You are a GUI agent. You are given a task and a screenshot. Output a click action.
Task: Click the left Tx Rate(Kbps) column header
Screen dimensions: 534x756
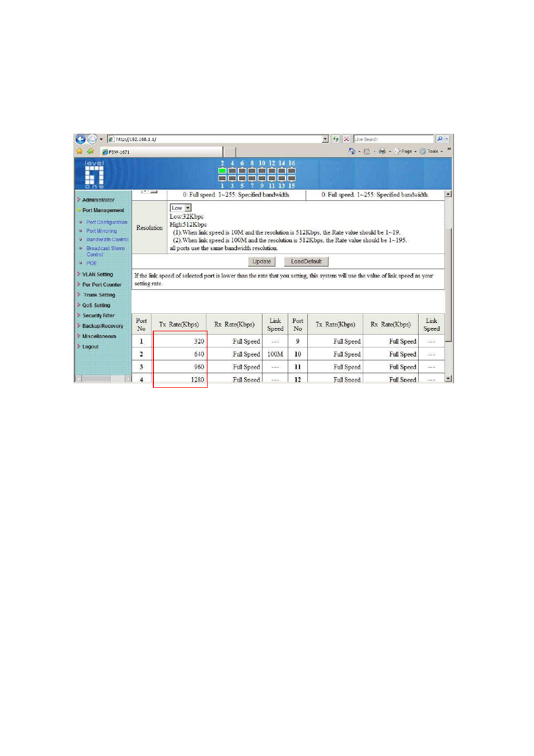[179, 325]
